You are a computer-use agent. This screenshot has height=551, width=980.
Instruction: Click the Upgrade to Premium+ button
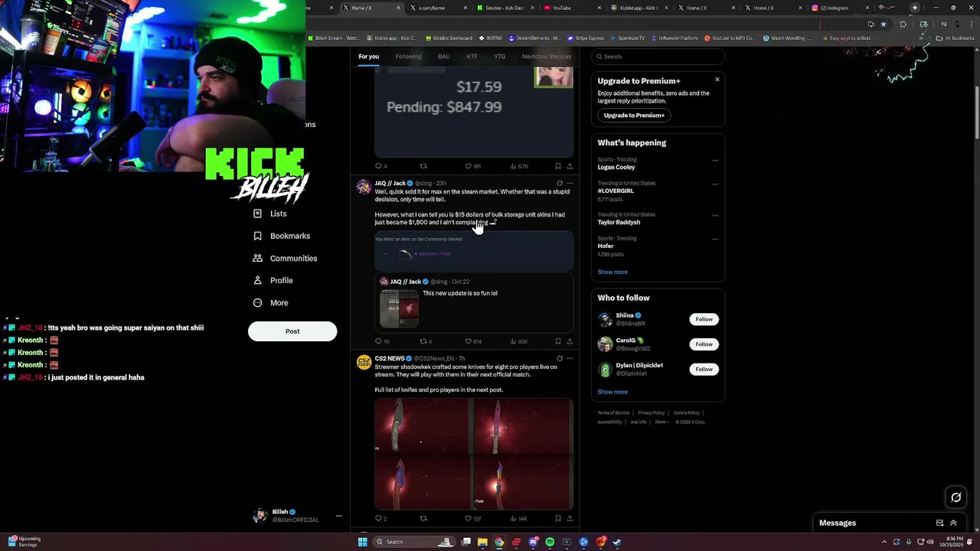pyautogui.click(x=634, y=115)
